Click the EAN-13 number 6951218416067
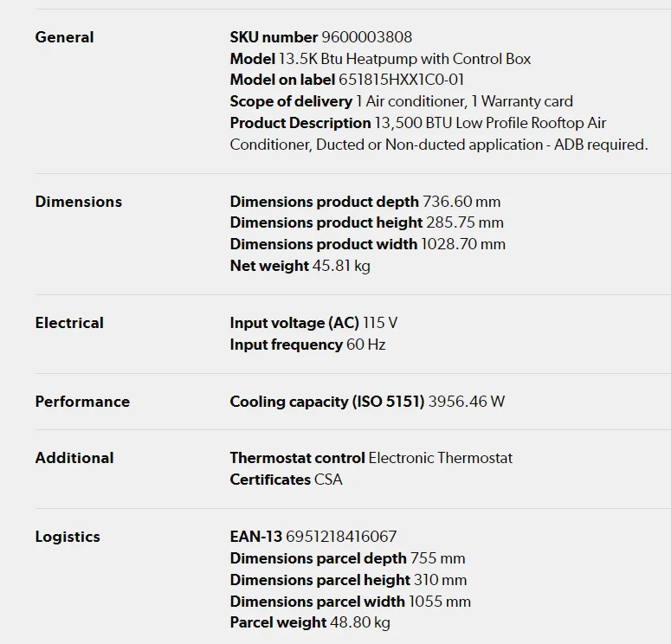671x644 pixels. point(341,537)
